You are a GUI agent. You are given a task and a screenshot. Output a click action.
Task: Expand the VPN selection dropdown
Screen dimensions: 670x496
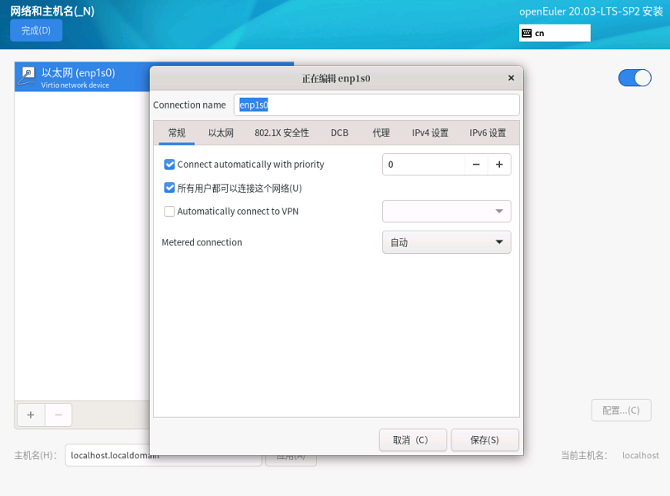[x=446, y=211]
